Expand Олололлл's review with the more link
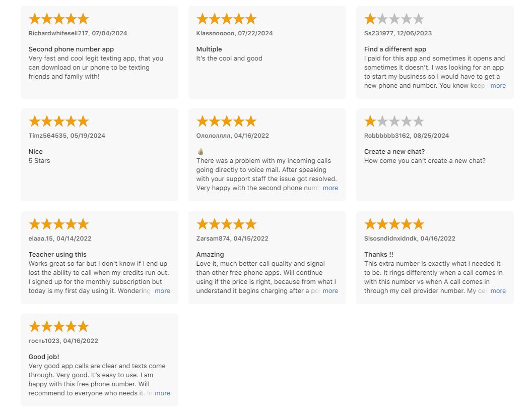This screenshot has width=532, height=412. (330, 188)
